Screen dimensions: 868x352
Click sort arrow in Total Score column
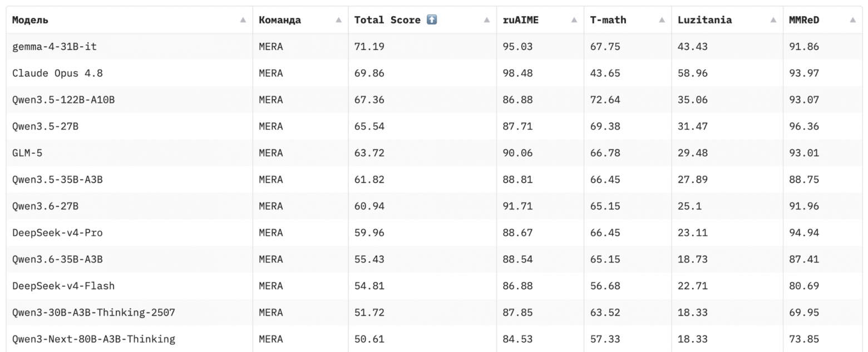point(487,20)
